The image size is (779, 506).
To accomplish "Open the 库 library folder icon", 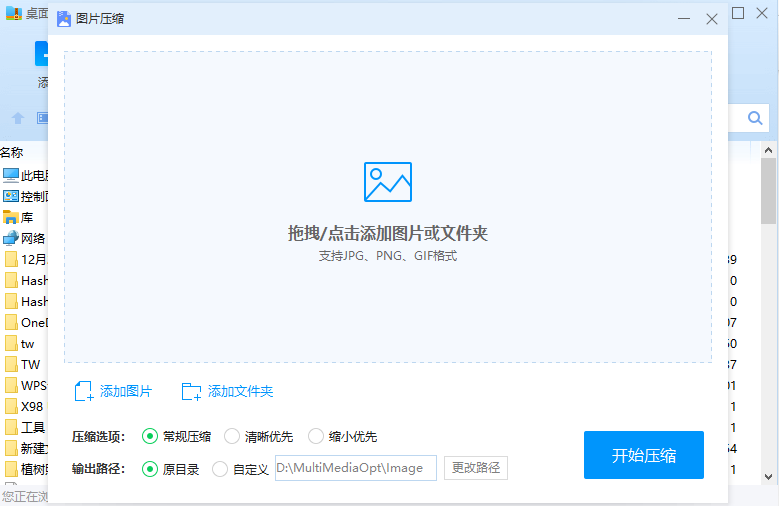I will pyautogui.click(x=11, y=217).
